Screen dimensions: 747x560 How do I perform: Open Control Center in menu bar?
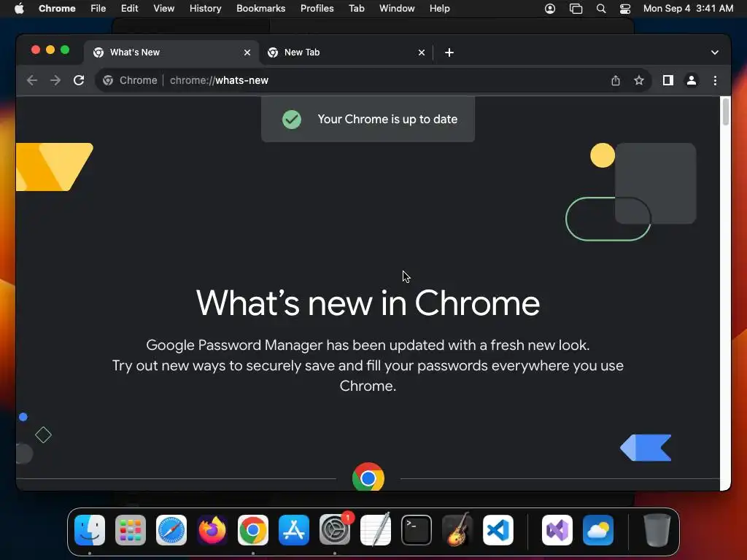(x=625, y=9)
